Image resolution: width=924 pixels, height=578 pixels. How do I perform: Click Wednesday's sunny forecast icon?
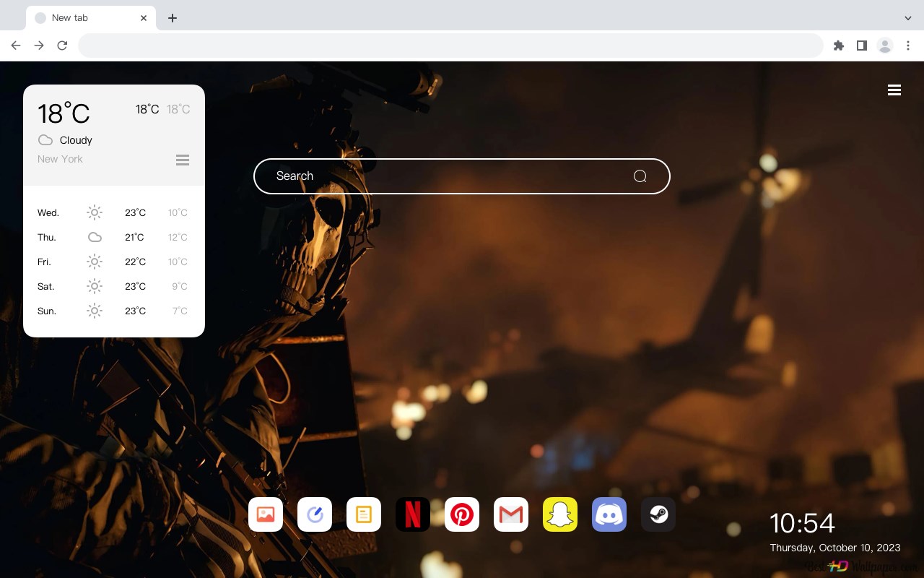(x=95, y=212)
